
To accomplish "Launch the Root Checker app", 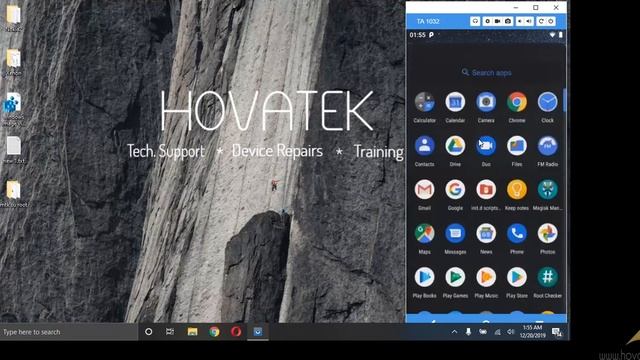I will tap(547, 277).
